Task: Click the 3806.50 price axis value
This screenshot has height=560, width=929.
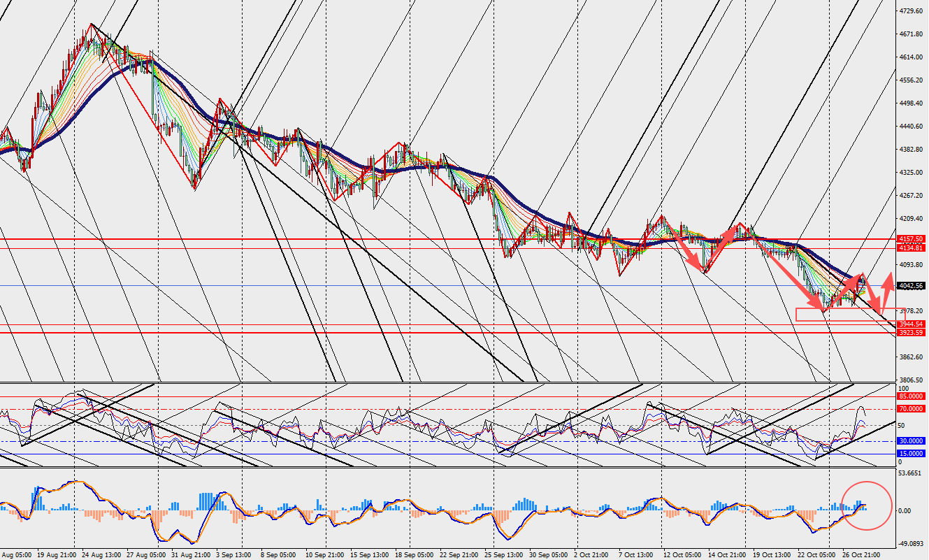Action: 912,380
